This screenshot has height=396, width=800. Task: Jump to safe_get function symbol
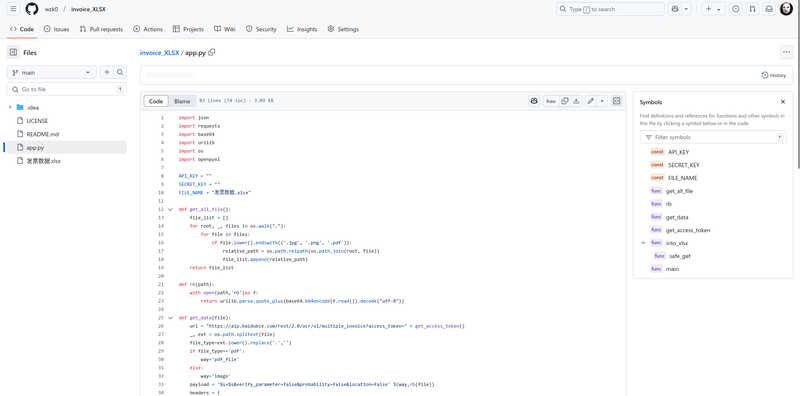point(680,256)
